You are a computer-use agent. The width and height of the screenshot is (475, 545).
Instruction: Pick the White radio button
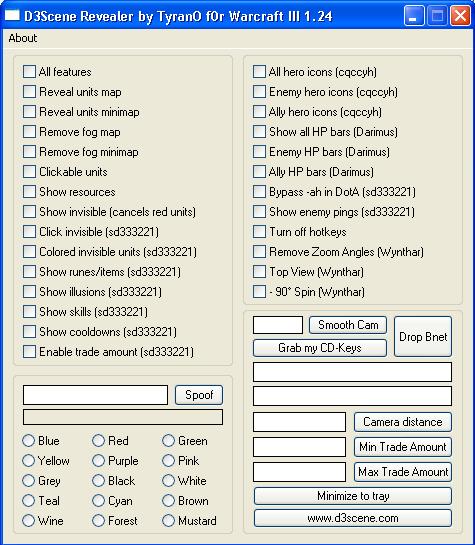tap(169, 481)
